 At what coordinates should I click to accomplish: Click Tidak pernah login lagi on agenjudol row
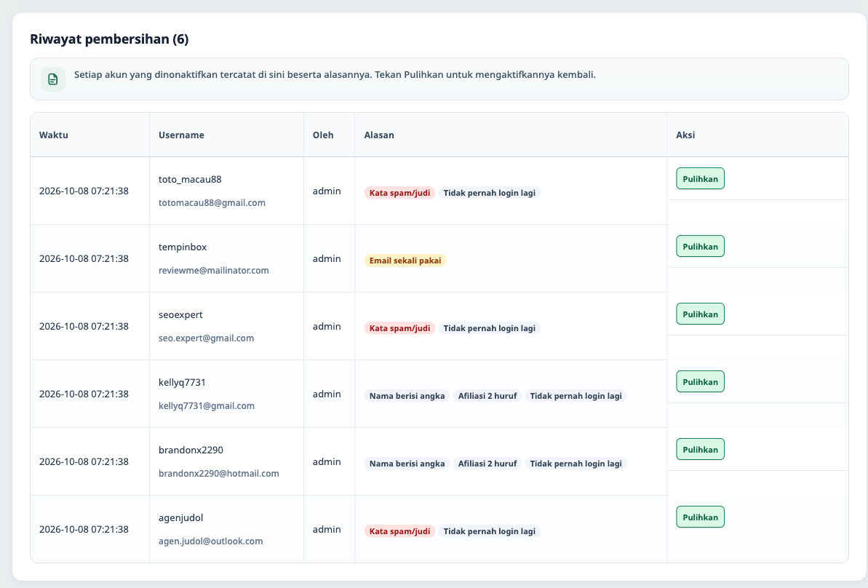pyautogui.click(x=490, y=531)
